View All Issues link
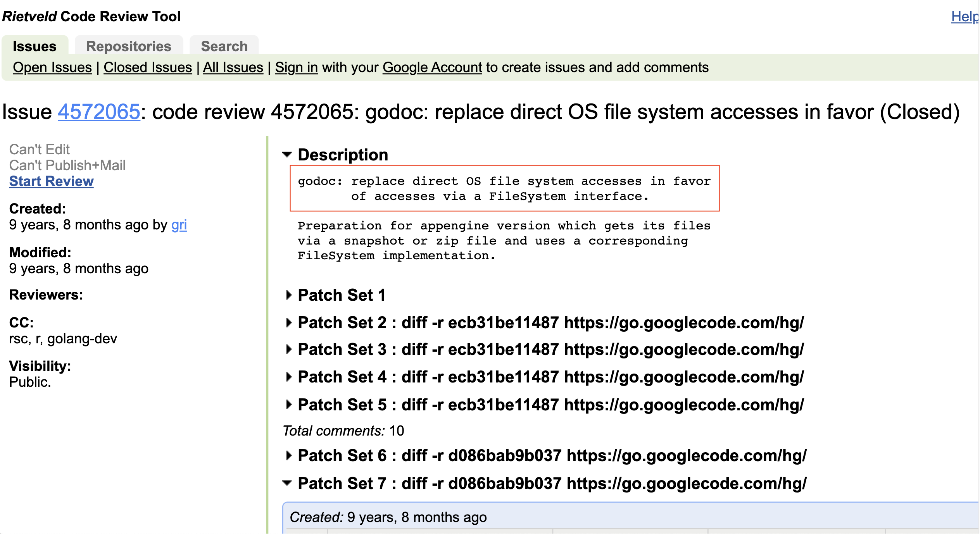 (233, 67)
